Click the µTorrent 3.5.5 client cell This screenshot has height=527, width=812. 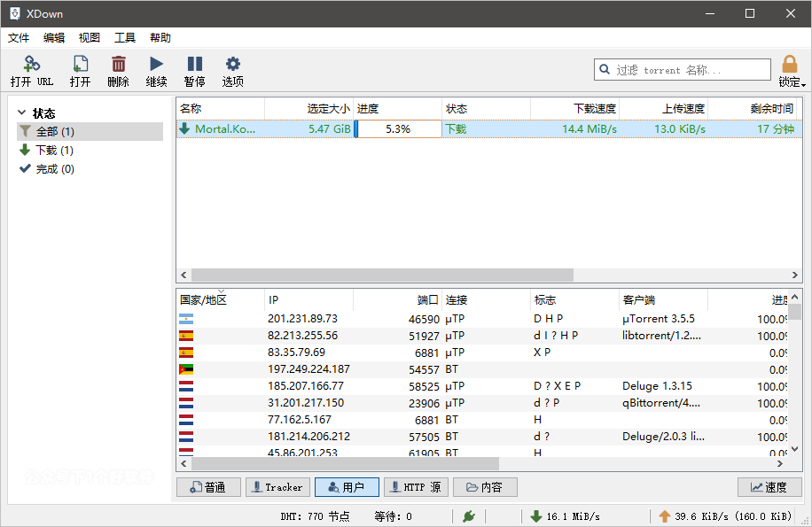click(658, 319)
